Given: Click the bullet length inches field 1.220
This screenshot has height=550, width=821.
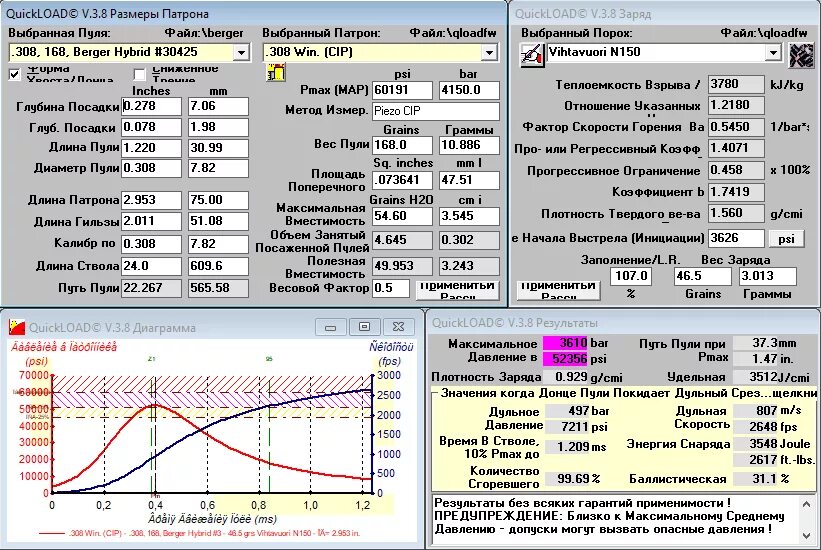Looking at the screenshot, I should click(x=151, y=148).
